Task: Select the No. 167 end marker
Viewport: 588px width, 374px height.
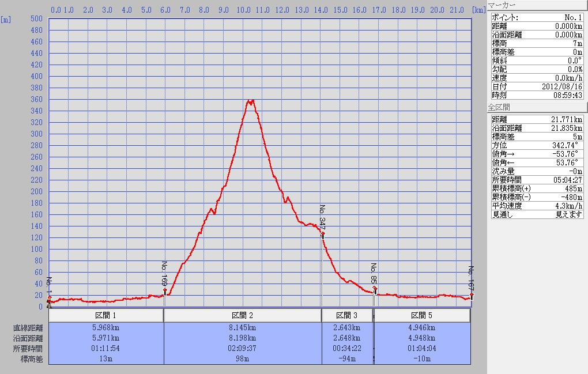Action: coord(472,295)
